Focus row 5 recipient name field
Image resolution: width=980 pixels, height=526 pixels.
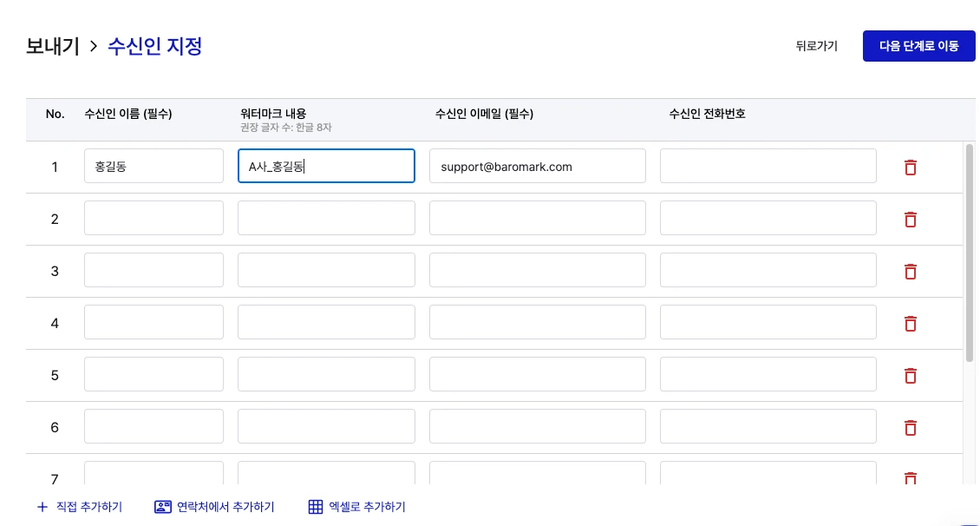coord(154,374)
